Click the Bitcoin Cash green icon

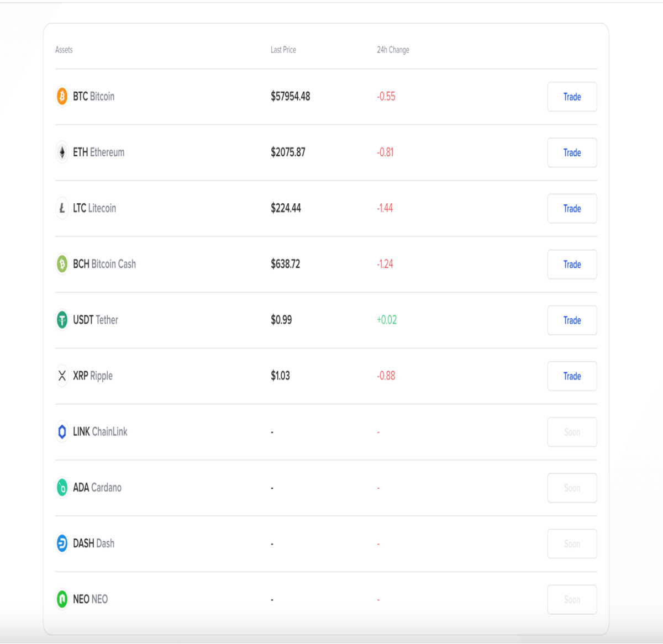click(62, 264)
